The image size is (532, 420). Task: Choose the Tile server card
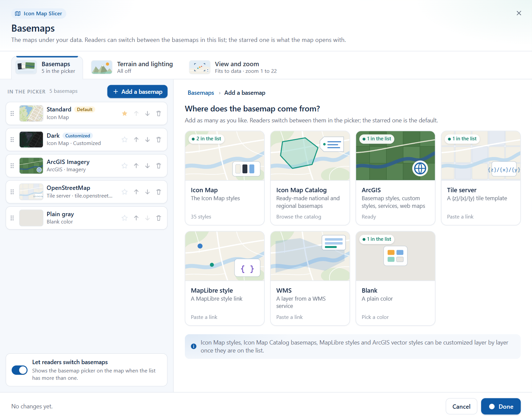(x=481, y=178)
